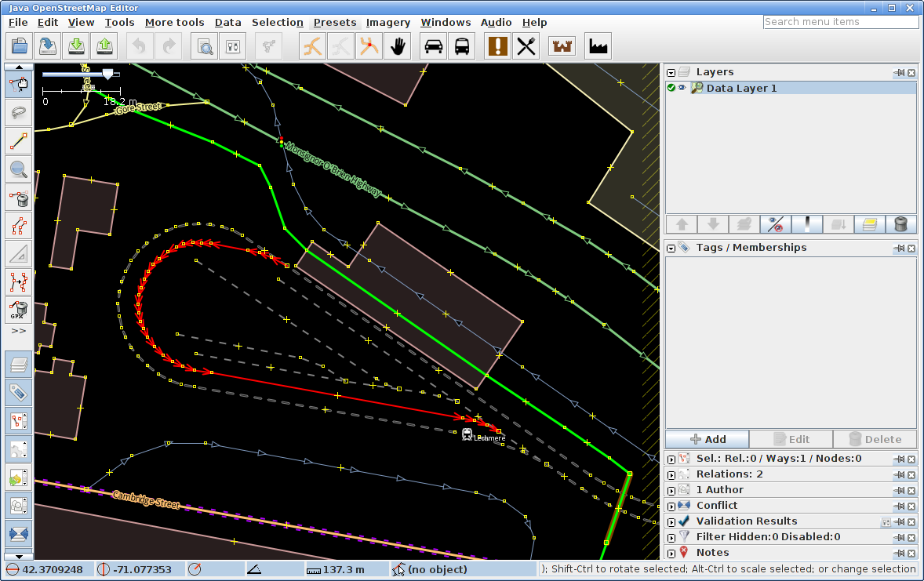Screen dimensions: 924x581
Task: Delete layer with the trash icon
Action: pyautogui.click(x=900, y=224)
